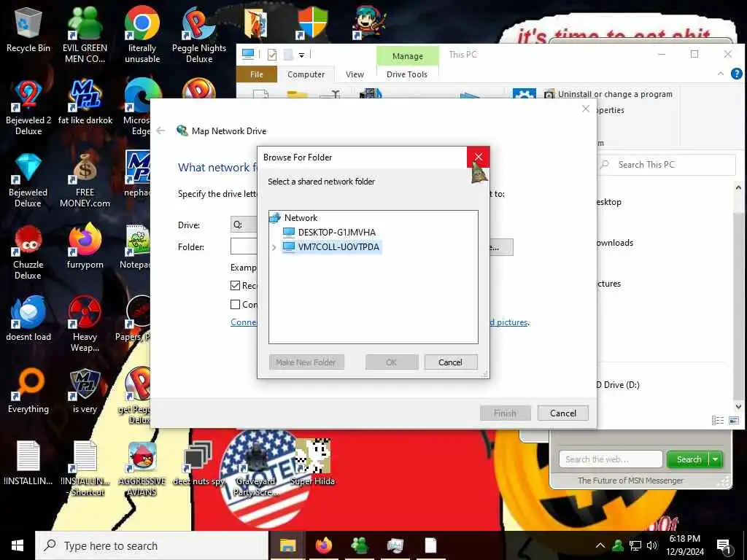Click the 'fat like darkok' desktop icon
The height and width of the screenshot is (560, 747).
(x=85, y=102)
